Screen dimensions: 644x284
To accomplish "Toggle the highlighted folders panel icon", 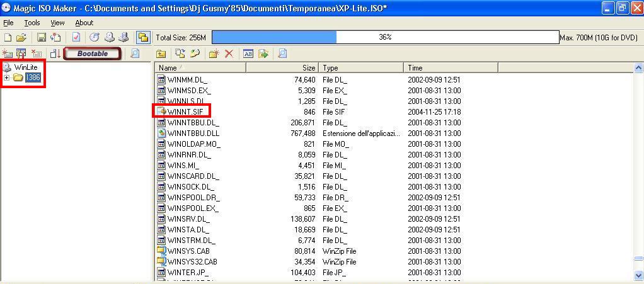I will 143,38.
